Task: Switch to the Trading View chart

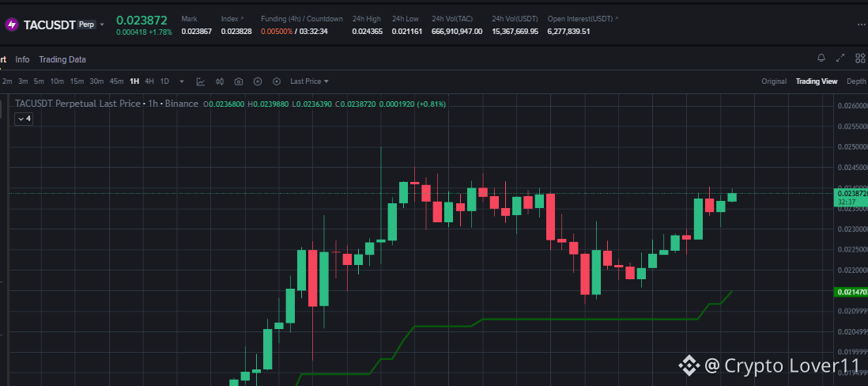Action: [817, 81]
